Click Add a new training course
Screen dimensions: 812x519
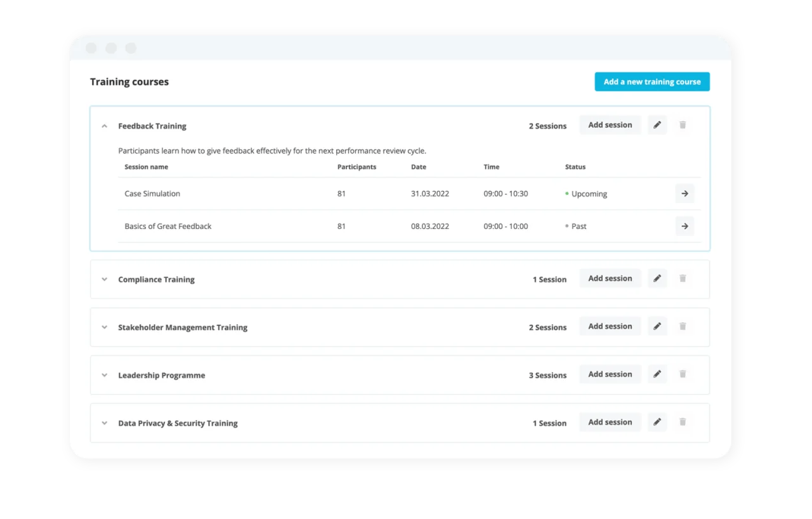[x=652, y=82]
